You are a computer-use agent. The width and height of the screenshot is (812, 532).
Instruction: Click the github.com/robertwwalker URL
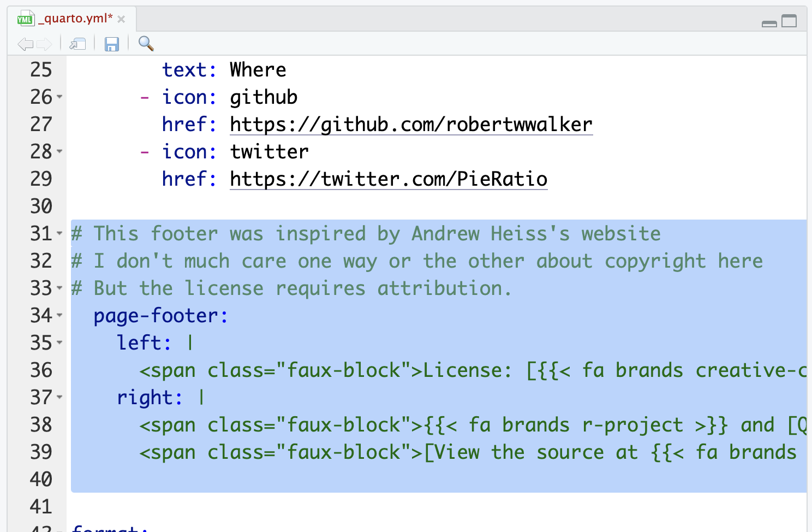click(411, 125)
